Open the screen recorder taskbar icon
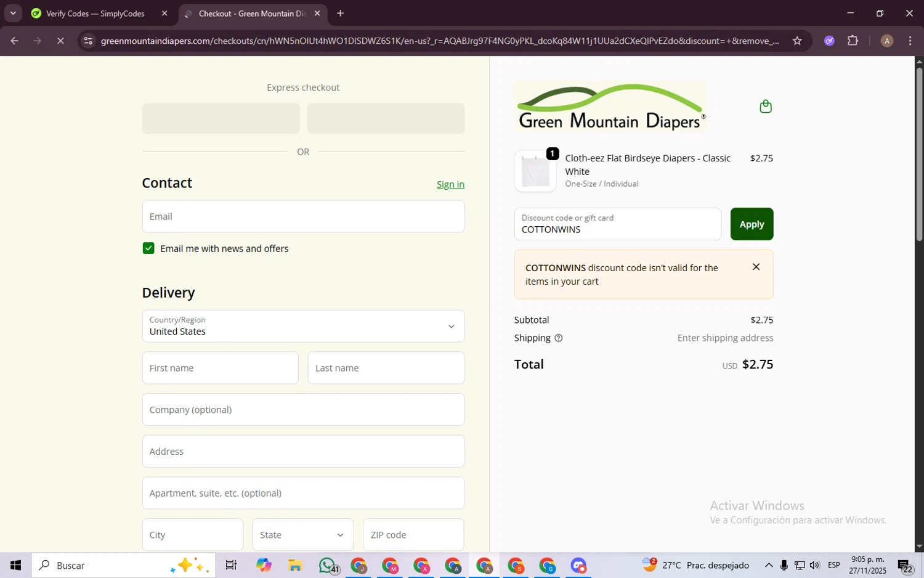 pyautogui.click(x=578, y=565)
